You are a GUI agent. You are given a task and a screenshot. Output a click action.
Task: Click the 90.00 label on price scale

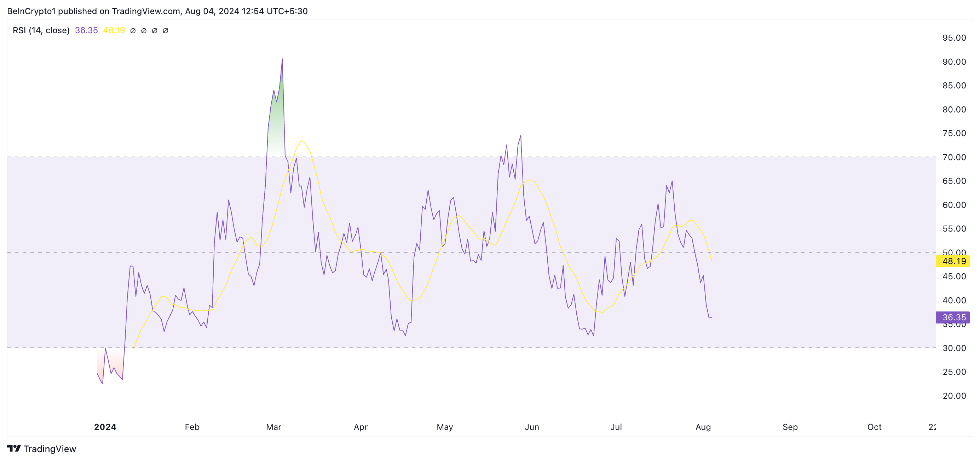[954, 62]
